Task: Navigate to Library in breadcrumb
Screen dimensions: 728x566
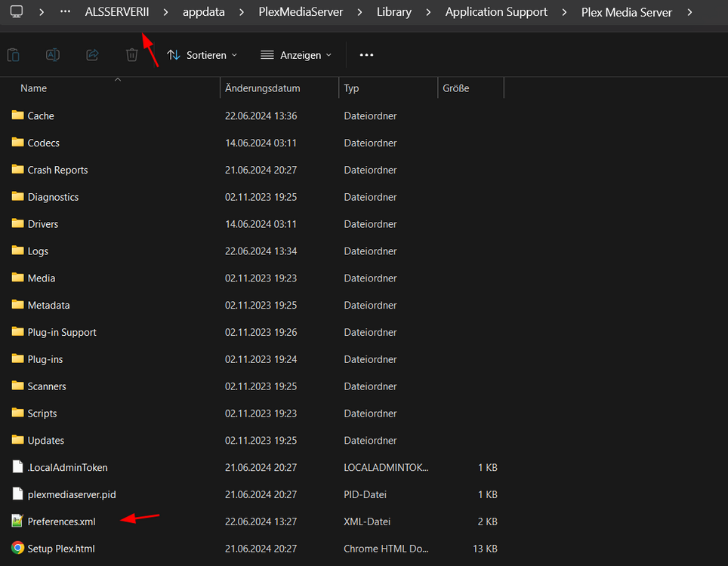Action: click(393, 12)
